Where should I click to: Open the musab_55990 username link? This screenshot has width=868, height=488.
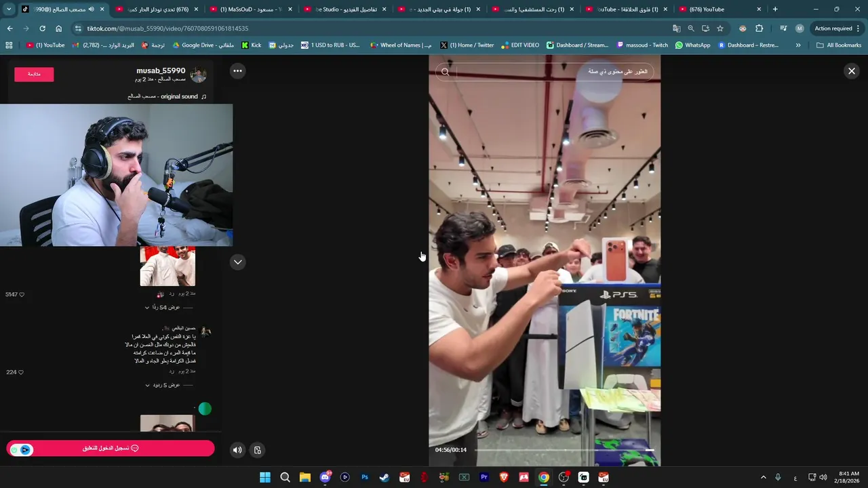coord(161,70)
